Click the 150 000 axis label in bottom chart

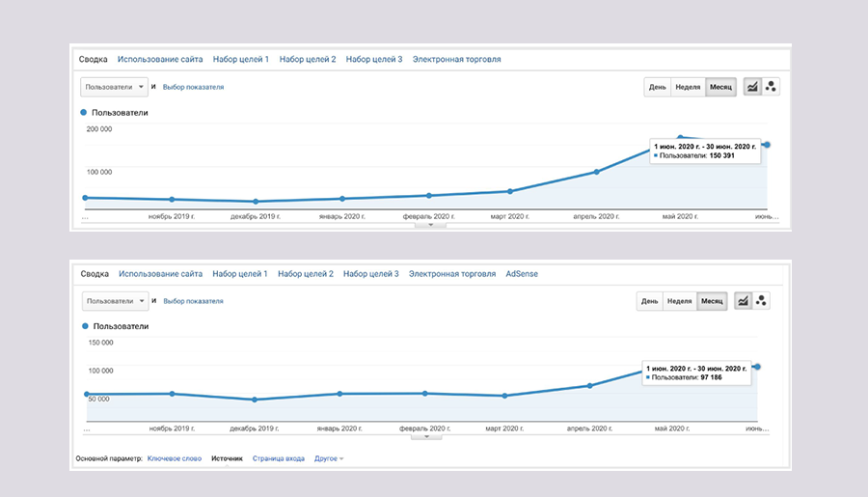click(100, 343)
